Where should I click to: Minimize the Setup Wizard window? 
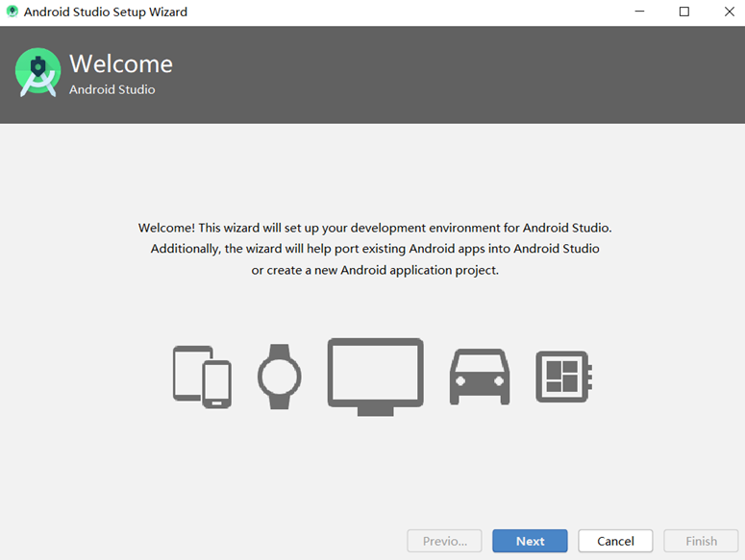(639, 12)
